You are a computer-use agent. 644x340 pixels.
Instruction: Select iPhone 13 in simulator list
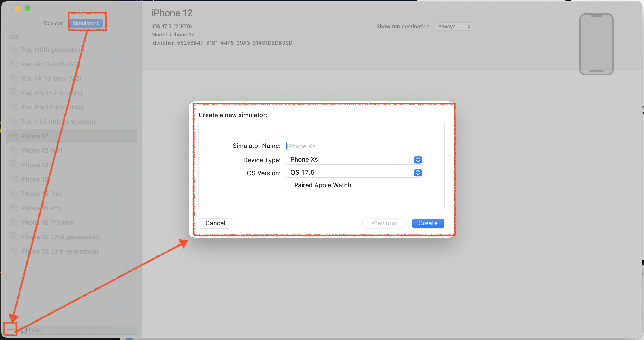click(34, 165)
